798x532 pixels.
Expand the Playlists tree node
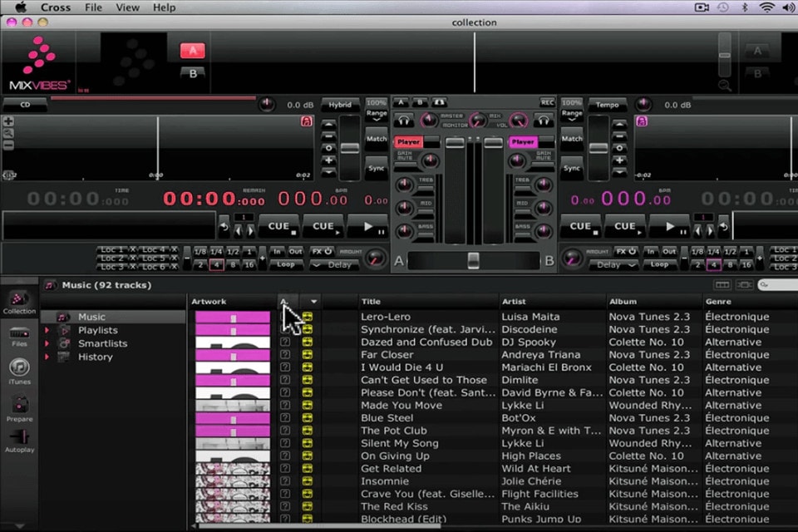(47, 330)
